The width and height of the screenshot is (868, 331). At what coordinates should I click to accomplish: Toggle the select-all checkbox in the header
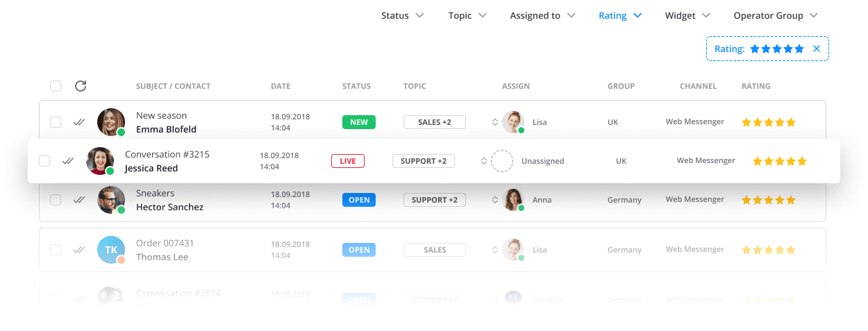[x=56, y=86]
